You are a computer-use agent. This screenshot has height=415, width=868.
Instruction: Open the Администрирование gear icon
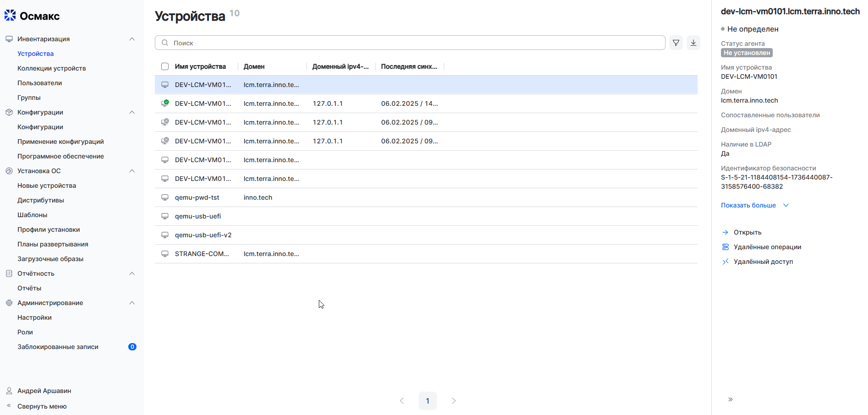[9, 303]
